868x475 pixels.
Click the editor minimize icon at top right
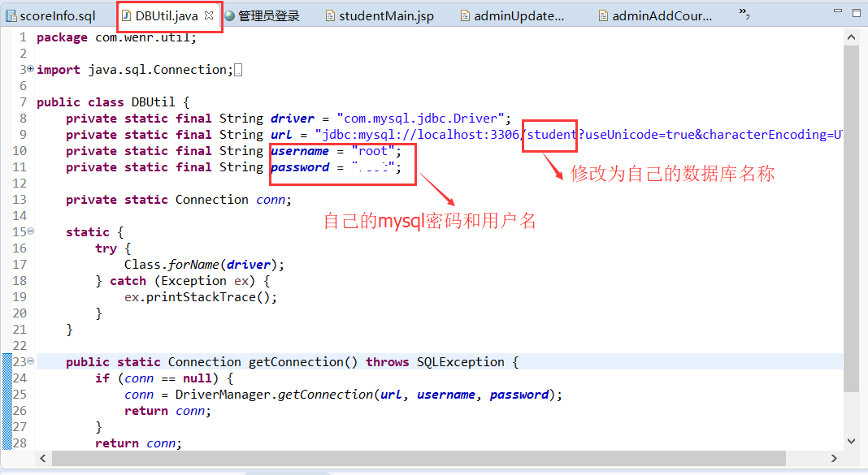click(x=837, y=9)
